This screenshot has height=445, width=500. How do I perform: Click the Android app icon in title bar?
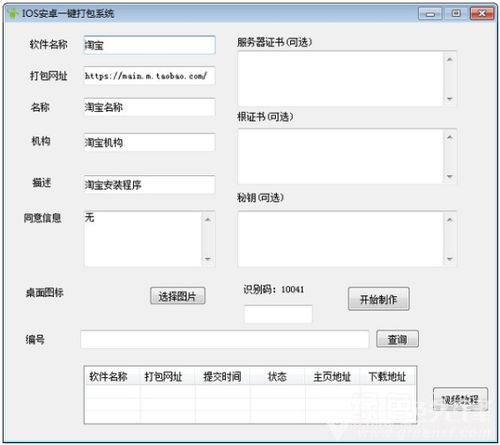13,14
